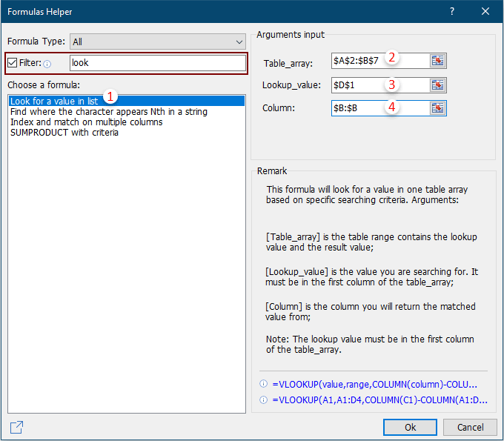Viewport: 504px width, 441px height.
Task: Close the Formulas Helper dialog
Action: (x=485, y=12)
